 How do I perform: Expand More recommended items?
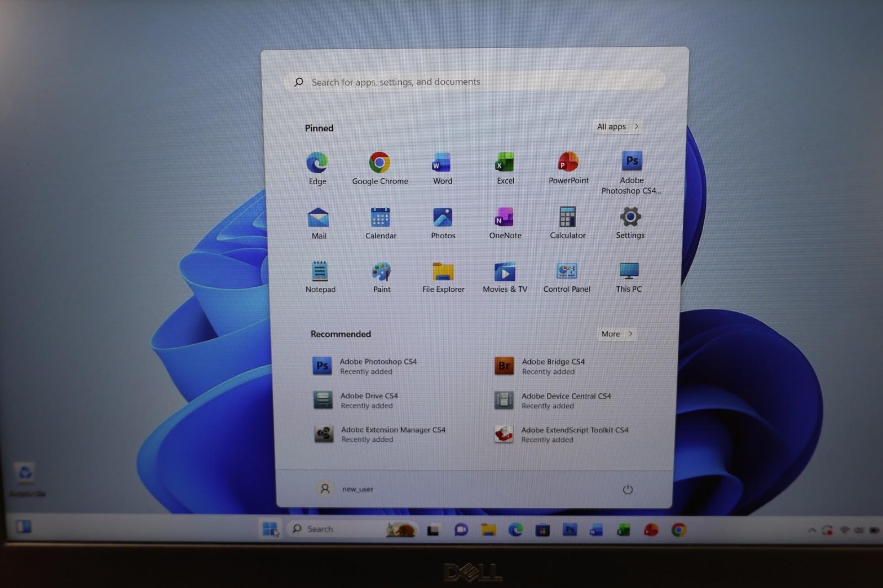tap(616, 334)
